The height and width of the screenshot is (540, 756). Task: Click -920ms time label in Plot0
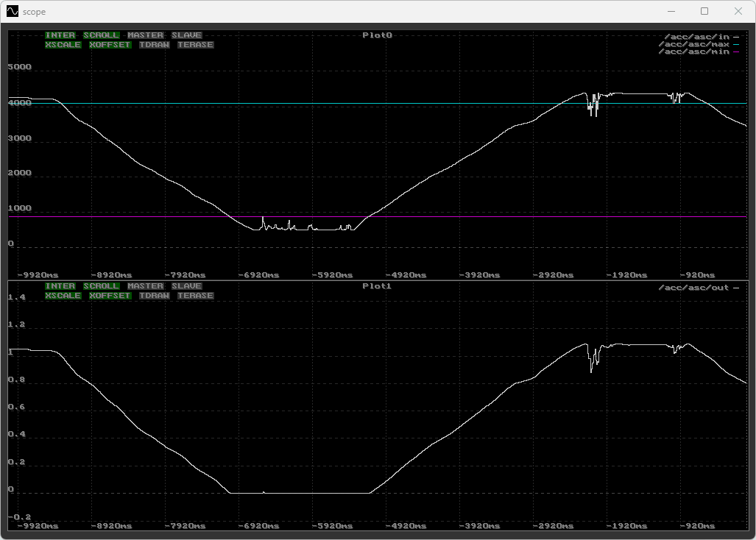pyautogui.click(x=698, y=275)
